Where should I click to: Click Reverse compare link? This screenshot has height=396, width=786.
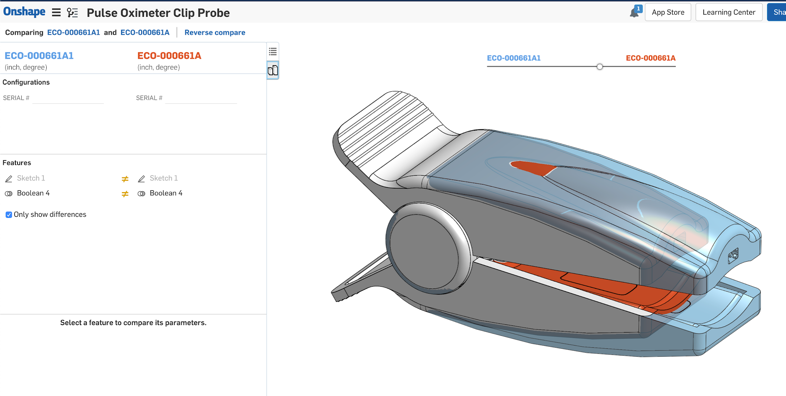[215, 32]
